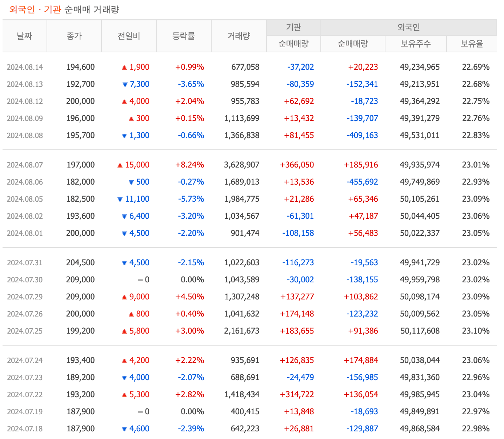This screenshot has width=504, height=439.
Task: Select the 외국인 column group header
Action: [409, 27]
